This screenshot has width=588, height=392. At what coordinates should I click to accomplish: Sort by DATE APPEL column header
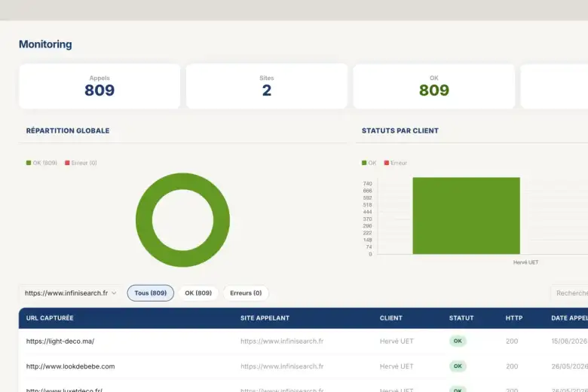click(x=569, y=318)
